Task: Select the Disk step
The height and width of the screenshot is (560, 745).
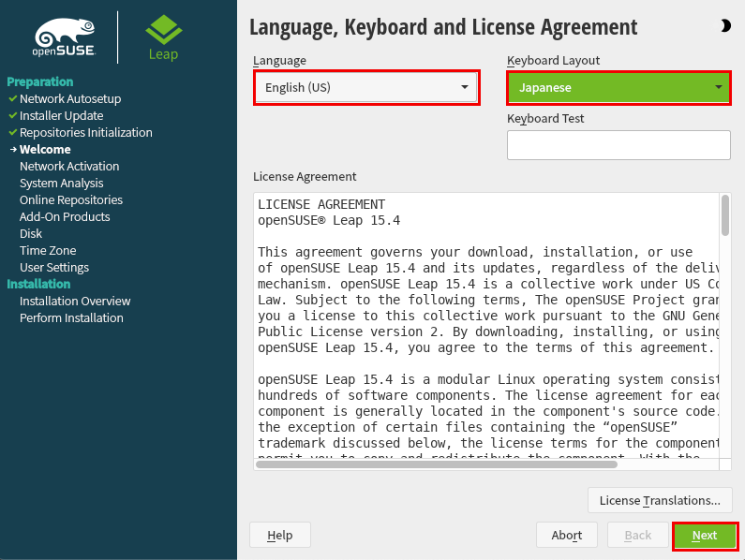Action: coord(31,234)
